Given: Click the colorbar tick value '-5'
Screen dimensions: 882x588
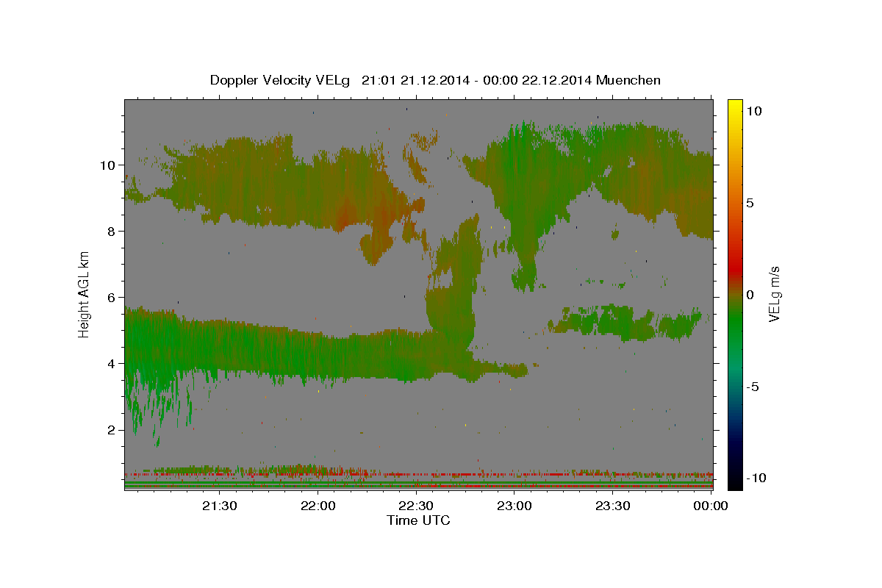Looking at the screenshot, I should tap(753, 387).
